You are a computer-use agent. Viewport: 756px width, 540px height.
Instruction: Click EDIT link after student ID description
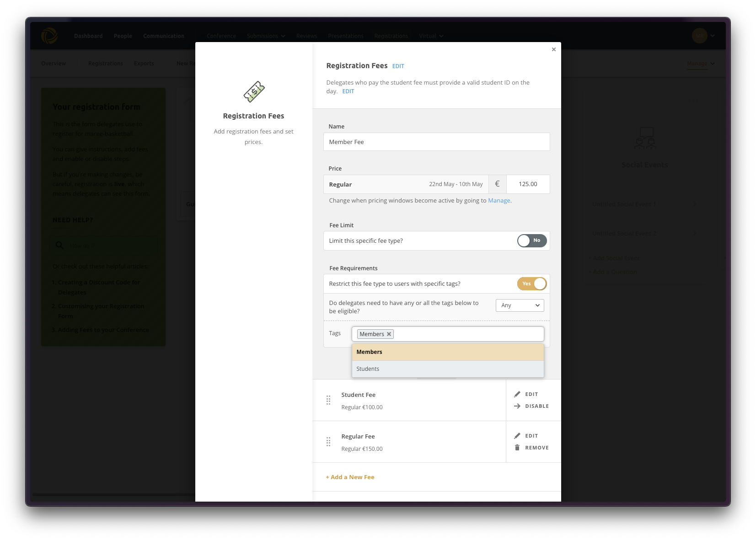coord(348,91)
